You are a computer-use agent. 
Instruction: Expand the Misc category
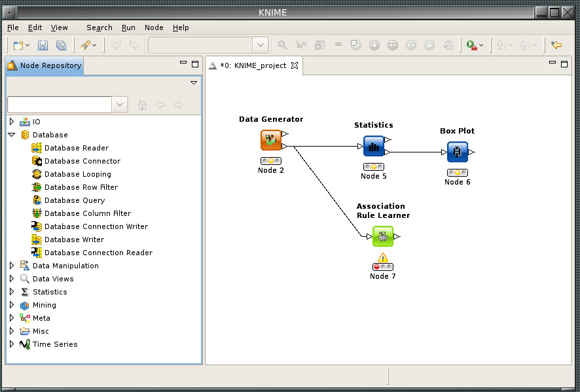click(x=12, y=330)
